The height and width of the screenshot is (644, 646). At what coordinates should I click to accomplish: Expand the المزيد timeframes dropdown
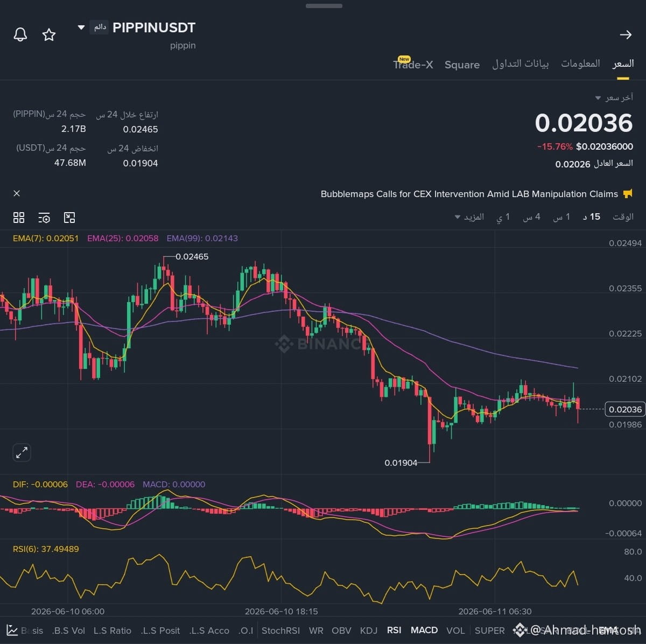click(x=469, y=217)
